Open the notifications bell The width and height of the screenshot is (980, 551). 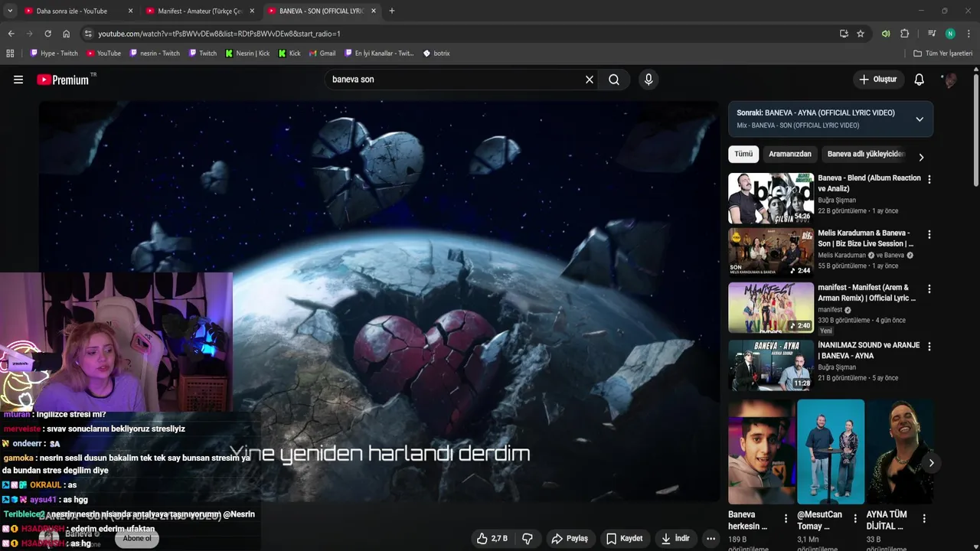(920, 80)
